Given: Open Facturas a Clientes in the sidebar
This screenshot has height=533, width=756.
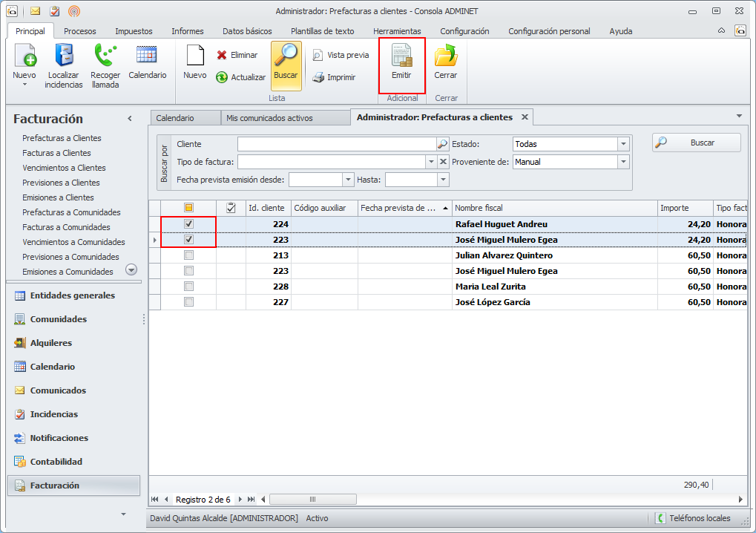Looking at the screenshot, I should pos(56,153).
